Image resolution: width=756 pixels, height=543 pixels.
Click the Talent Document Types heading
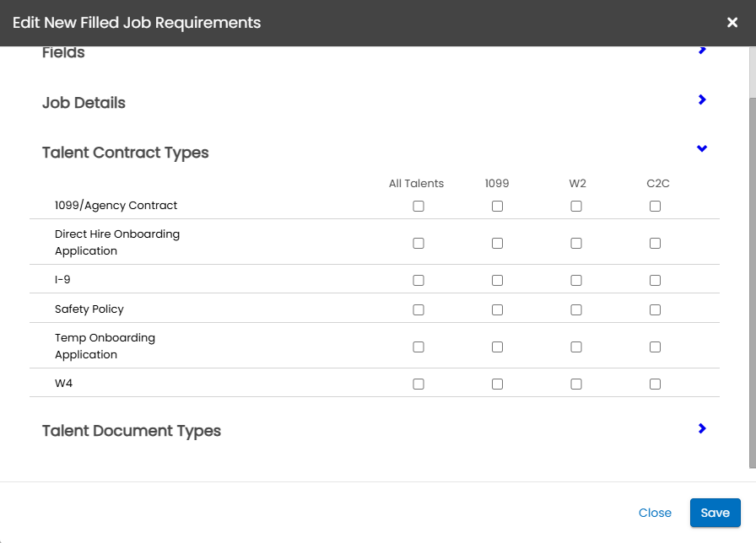[x=132, y=431]
